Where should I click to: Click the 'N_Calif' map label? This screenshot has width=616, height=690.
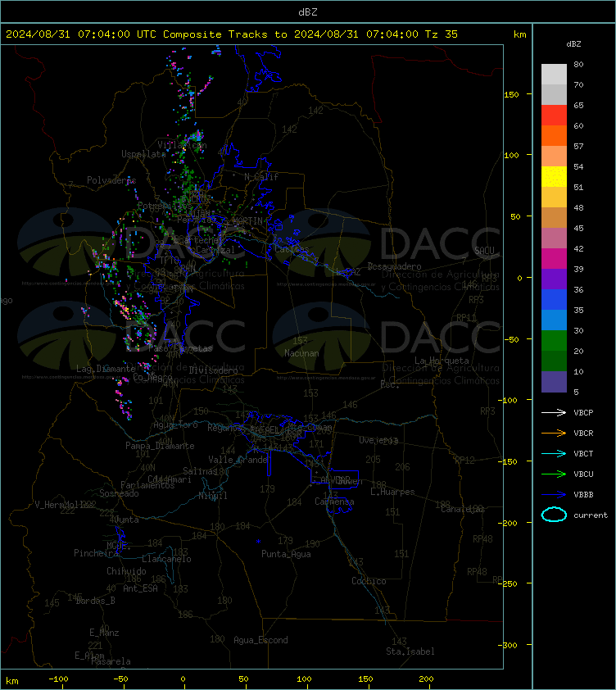261,177
